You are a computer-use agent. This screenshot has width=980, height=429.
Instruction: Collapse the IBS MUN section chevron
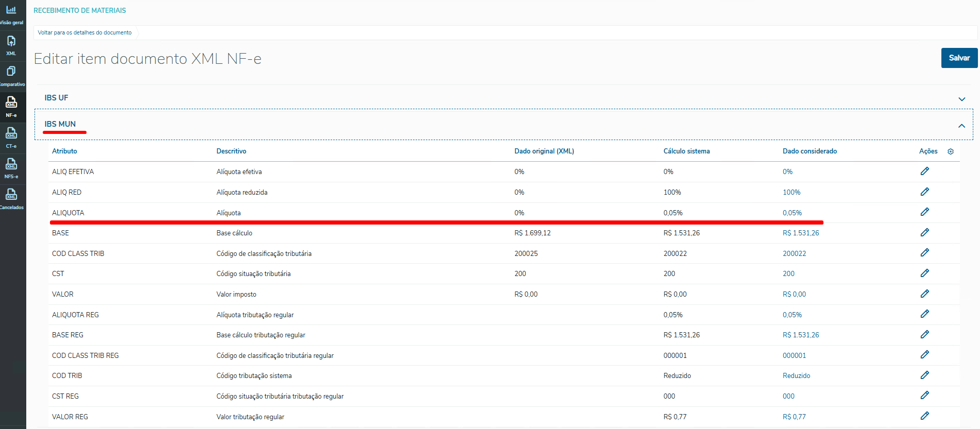(x=961, y=126)
